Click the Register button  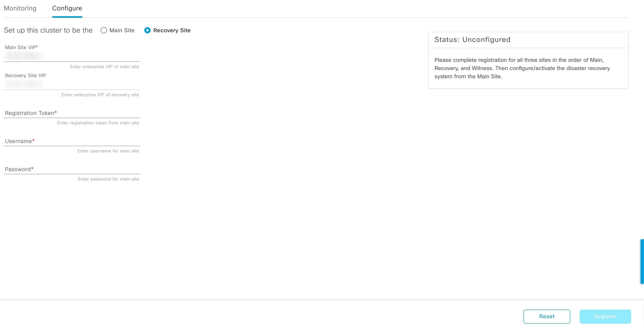[x=606, y=316]
